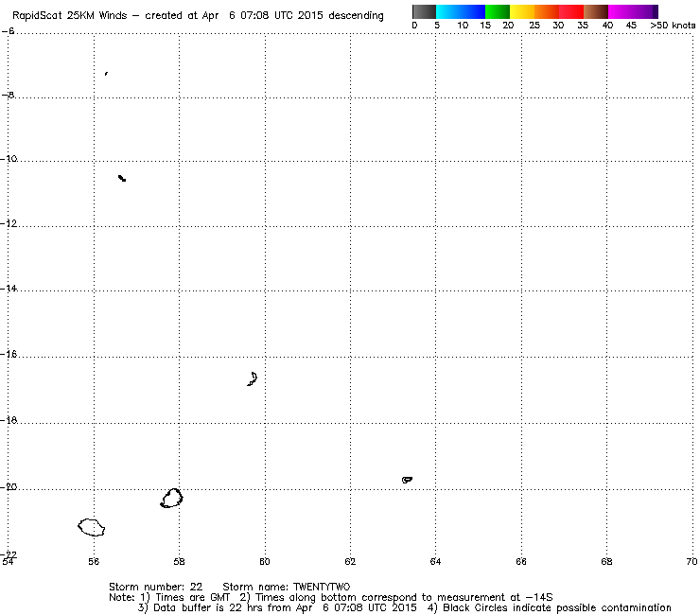Click the -20 latitude axis label

9,486
